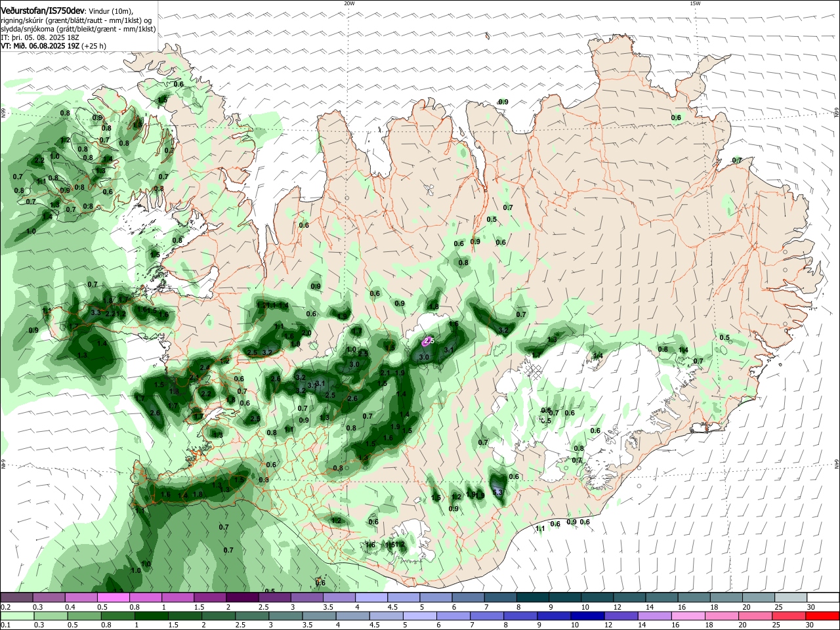Click the 15W longitude label at top

695,3
